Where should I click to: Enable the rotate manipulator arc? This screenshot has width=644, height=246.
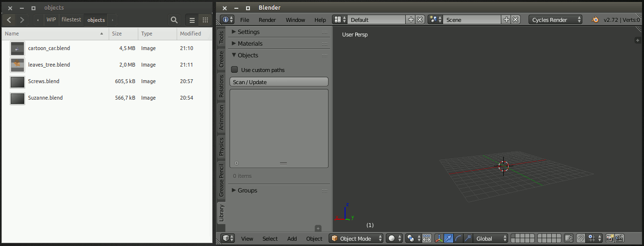(458, 238)
